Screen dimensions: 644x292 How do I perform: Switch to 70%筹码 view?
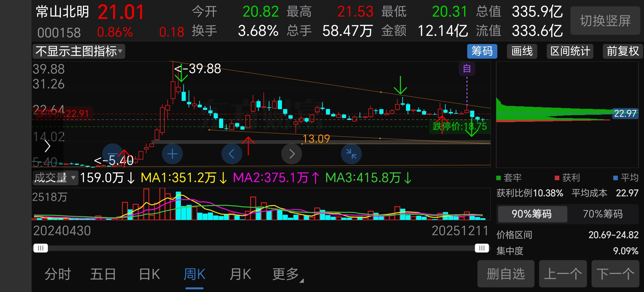(x=603, y=214)
